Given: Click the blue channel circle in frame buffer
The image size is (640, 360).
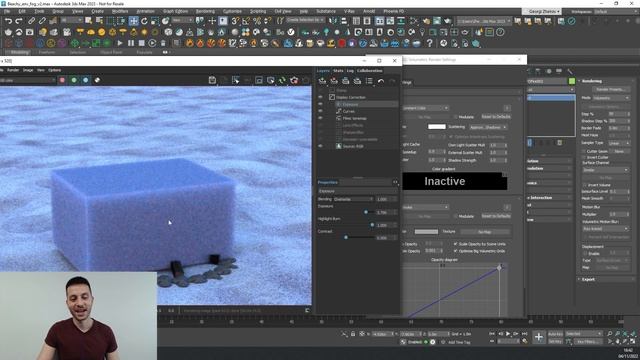Looking at the screenshot, I should (x=85, y=80).
